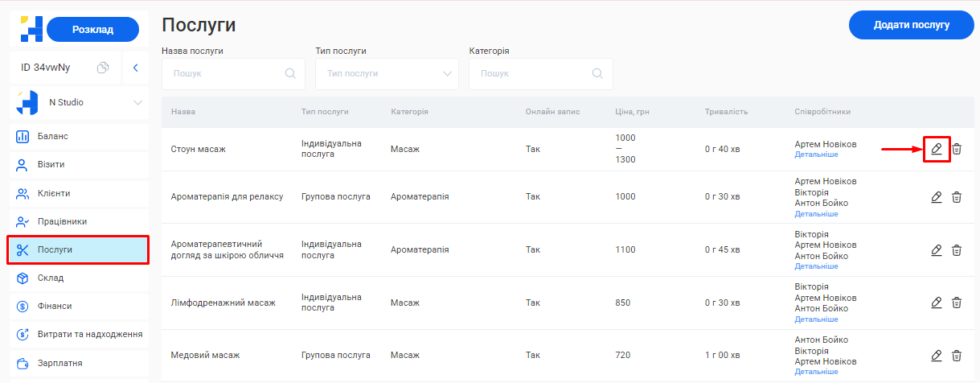The image size is (980, 383).
Task: Edit the Ароматерапія для релаксу service
Action: (x=937, y=197)
